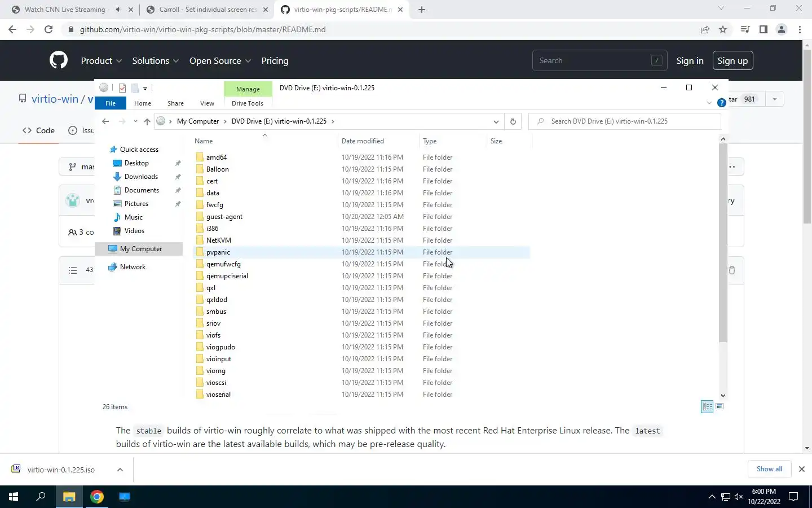
Task: Open the View ribbon tab
Action: pos(207,103)
